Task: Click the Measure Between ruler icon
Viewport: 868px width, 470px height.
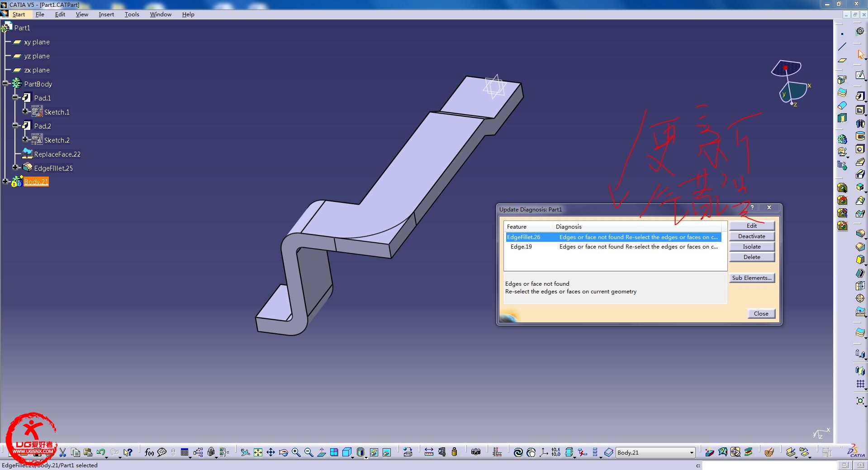Action: [429, 452]
